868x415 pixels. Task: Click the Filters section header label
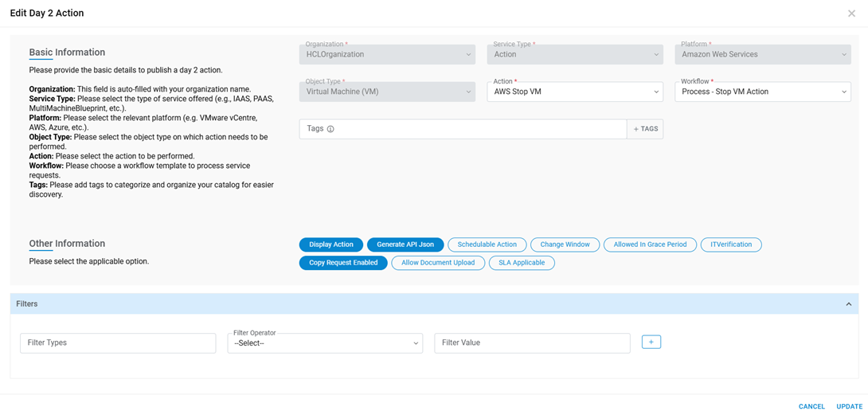pyautogui.click(x=27, y=304)
